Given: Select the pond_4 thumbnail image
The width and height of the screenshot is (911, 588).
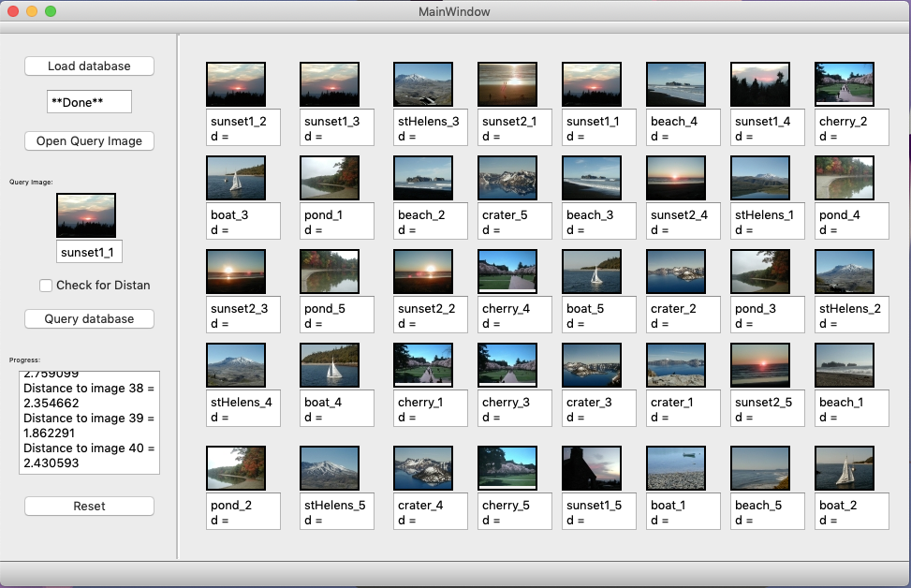Looking at the screenshot, I should tap(845, 178).
